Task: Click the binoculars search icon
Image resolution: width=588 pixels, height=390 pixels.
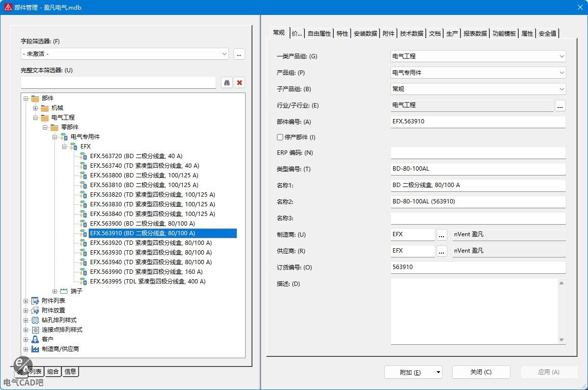Action: click(x=227, y=82)
